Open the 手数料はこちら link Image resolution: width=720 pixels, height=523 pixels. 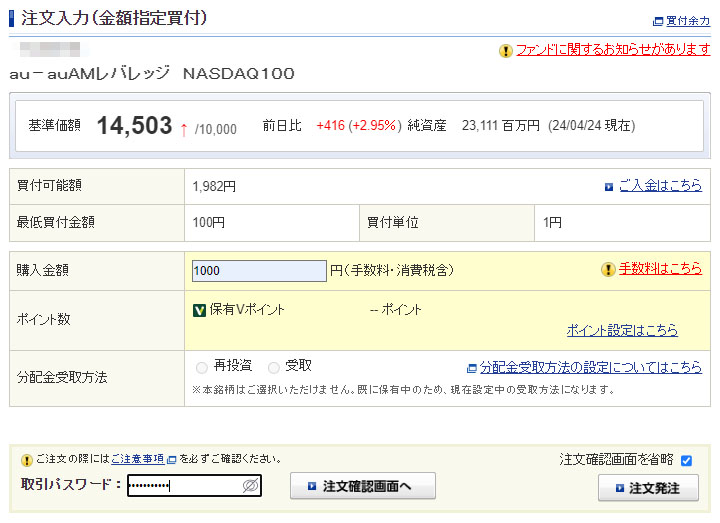pos(660,269)
